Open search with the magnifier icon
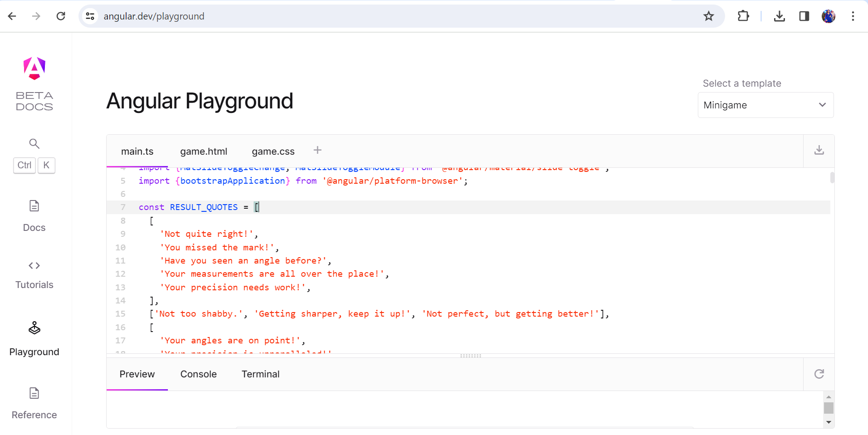 34,144
